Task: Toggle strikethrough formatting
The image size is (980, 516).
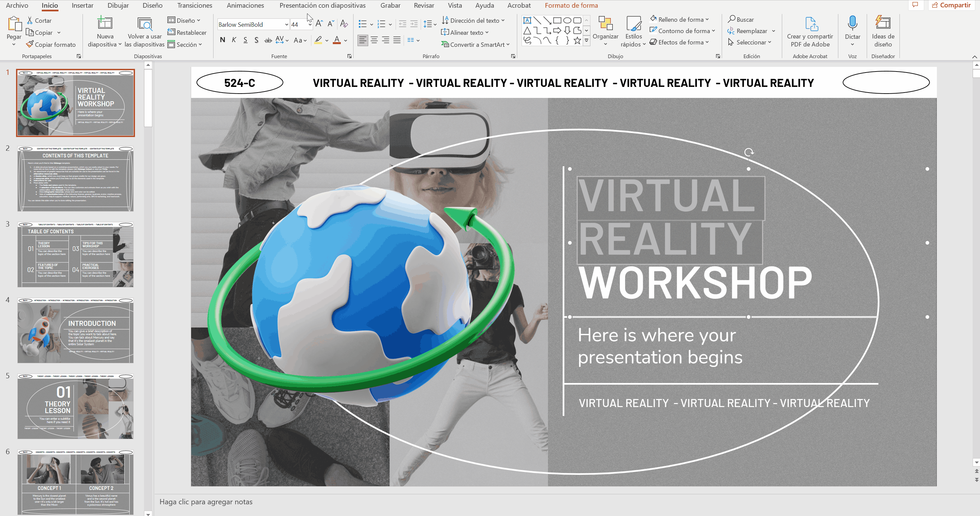Action: pos(268,40)
